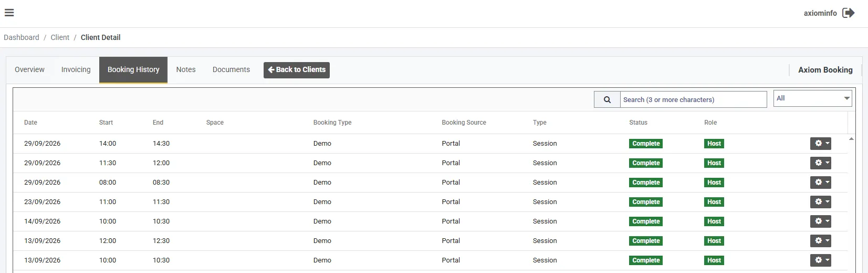868x273 pixels.
Task: Click the Role column header
Action: coord(710,123)
